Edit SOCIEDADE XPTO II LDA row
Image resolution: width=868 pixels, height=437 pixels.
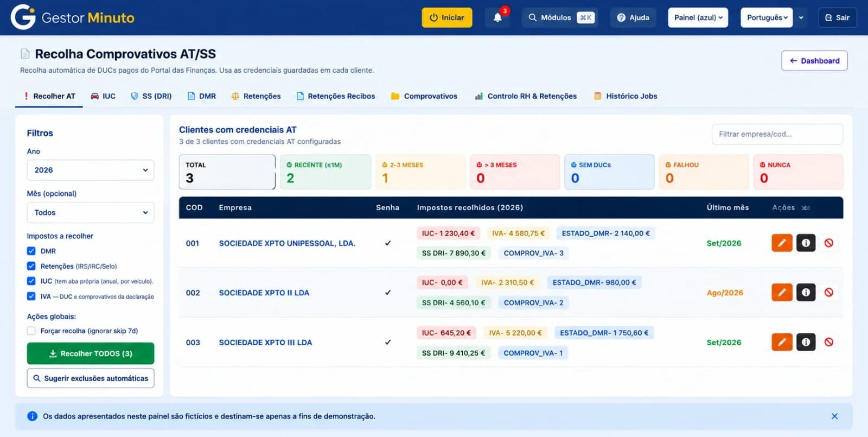[782, 292]
